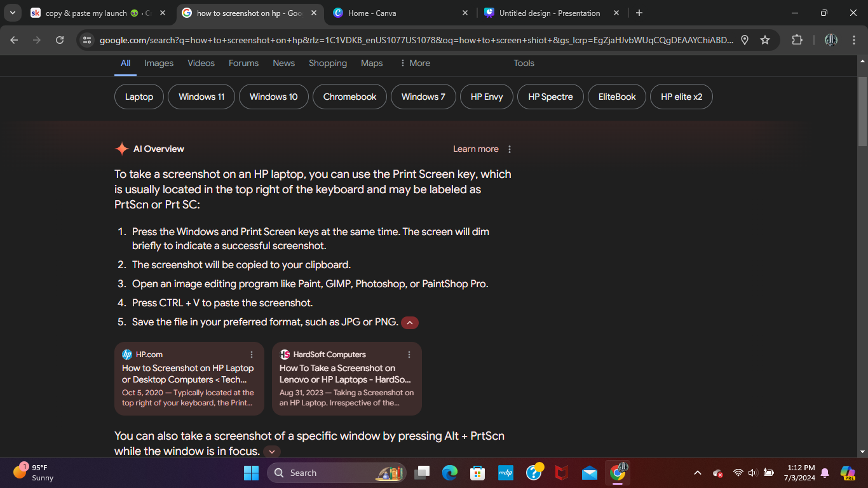Viewport: 868px width, 488px height.
Task: Select the Maps search tab
Action: coord(372,63)
